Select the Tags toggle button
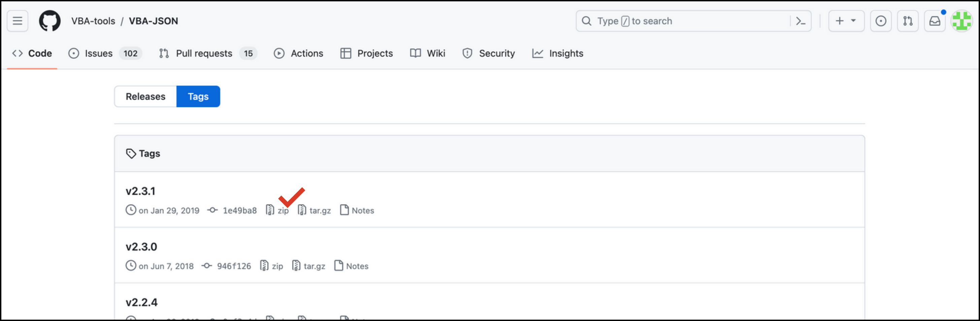 198,96
